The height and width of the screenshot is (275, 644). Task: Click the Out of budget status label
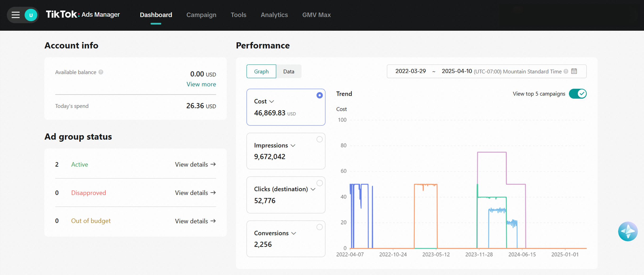click(x=91, y=221)
